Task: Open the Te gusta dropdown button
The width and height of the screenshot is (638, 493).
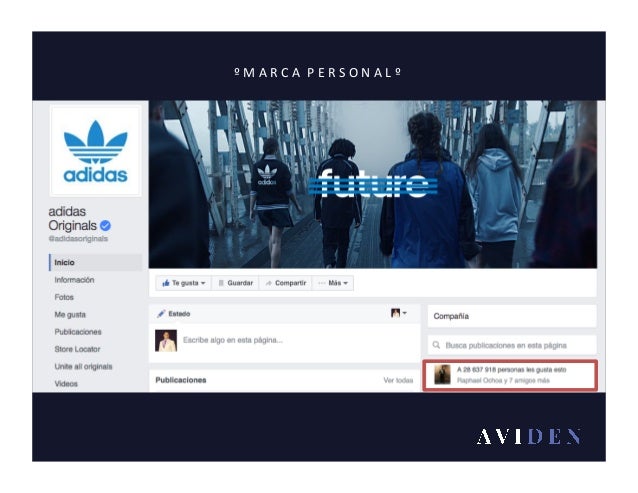Action: point(184,283)
